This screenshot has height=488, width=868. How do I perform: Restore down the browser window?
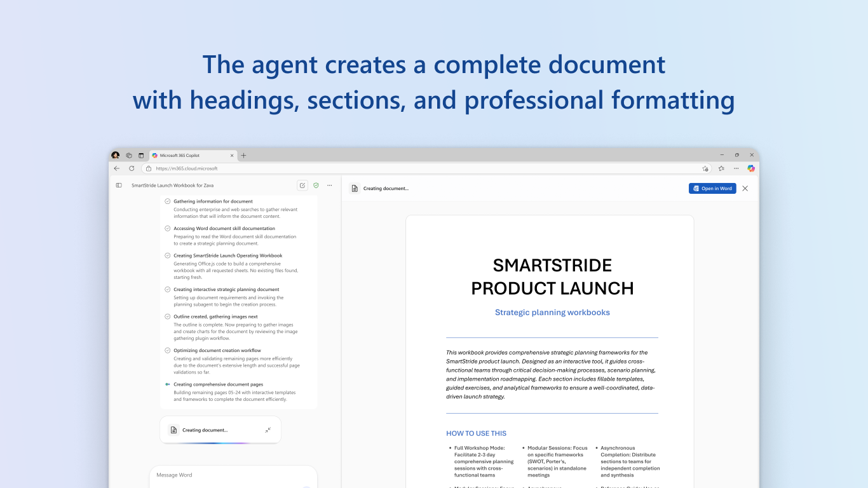click(x=737, y=155)
